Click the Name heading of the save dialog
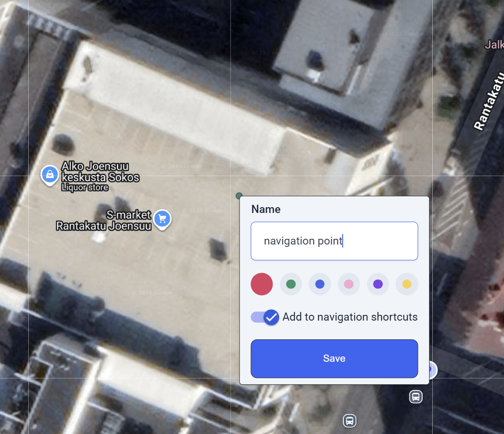The height and width of the screenshot is (434, 504). (x=266, y=209)
